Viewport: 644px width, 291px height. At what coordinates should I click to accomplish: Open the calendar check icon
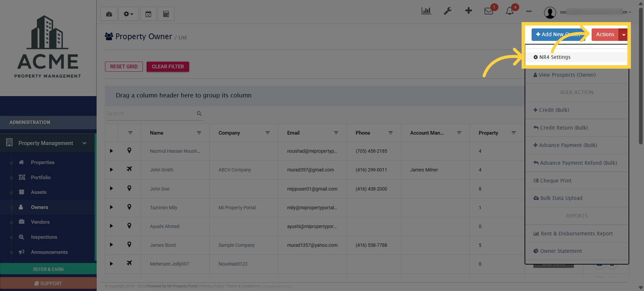tap(148, 14)
